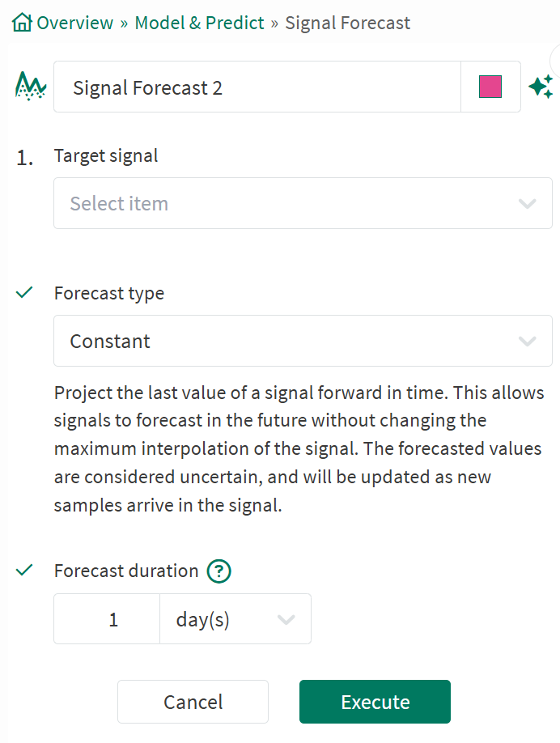
Task: Cancel the Signal Forecast configuration
Action: [x=193, y=701]
